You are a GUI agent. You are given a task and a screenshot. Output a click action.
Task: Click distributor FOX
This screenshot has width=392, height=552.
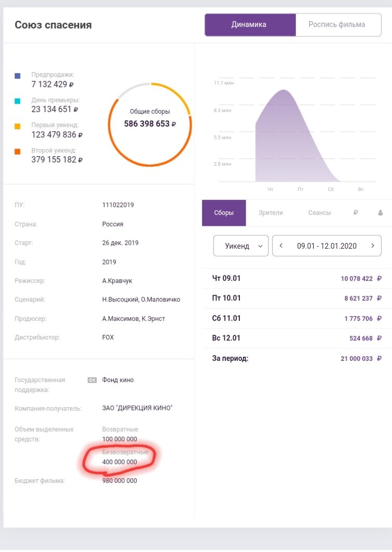click(108, 337)
